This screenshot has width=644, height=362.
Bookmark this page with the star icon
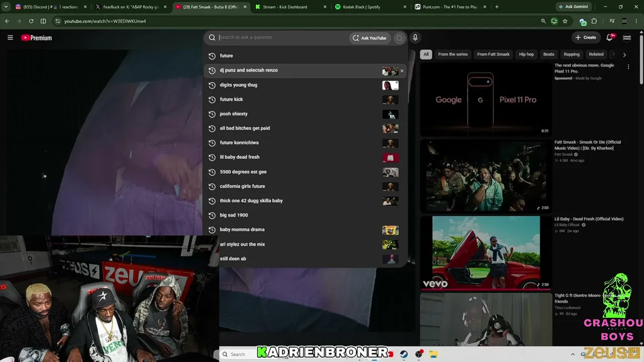coord(565,21)
